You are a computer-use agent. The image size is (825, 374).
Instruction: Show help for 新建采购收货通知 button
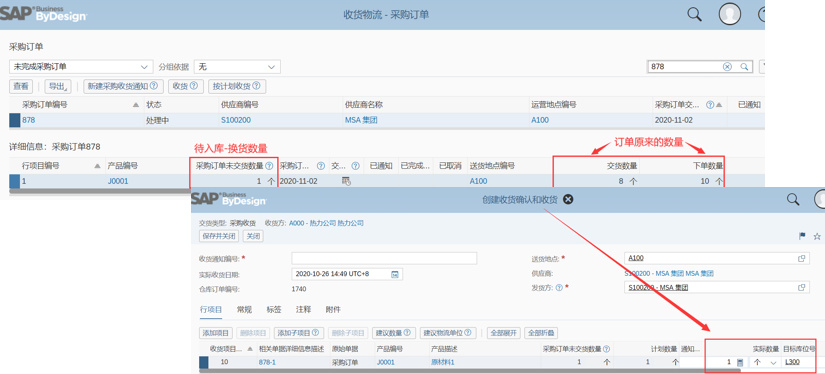[x=154, y=86]
